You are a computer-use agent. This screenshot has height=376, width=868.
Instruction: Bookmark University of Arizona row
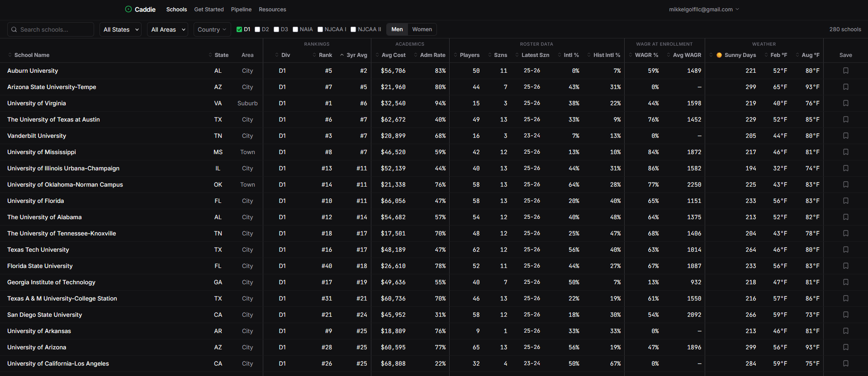click(845, 348)
